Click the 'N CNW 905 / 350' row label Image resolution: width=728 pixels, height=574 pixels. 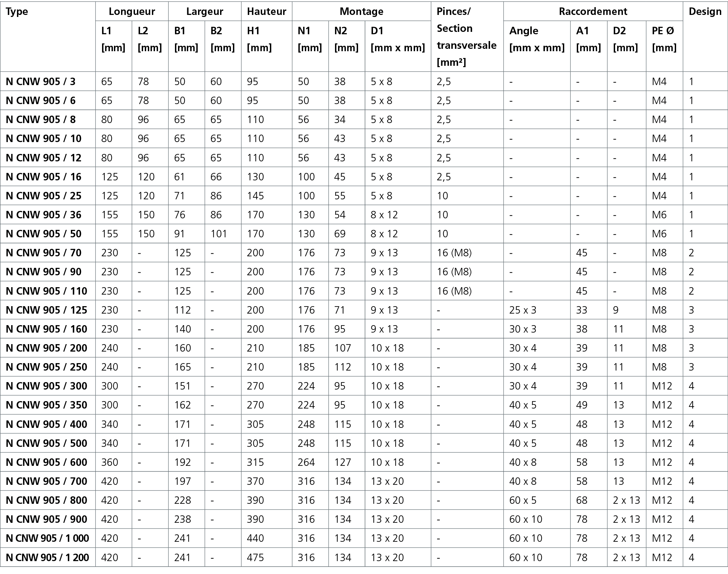[x=46, y=405]
